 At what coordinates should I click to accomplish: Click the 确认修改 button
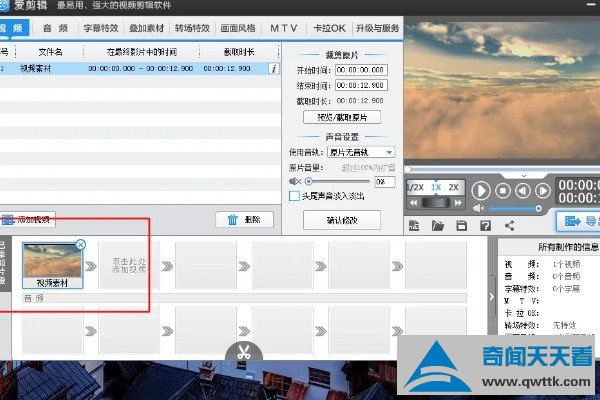(x=341, y=219)
